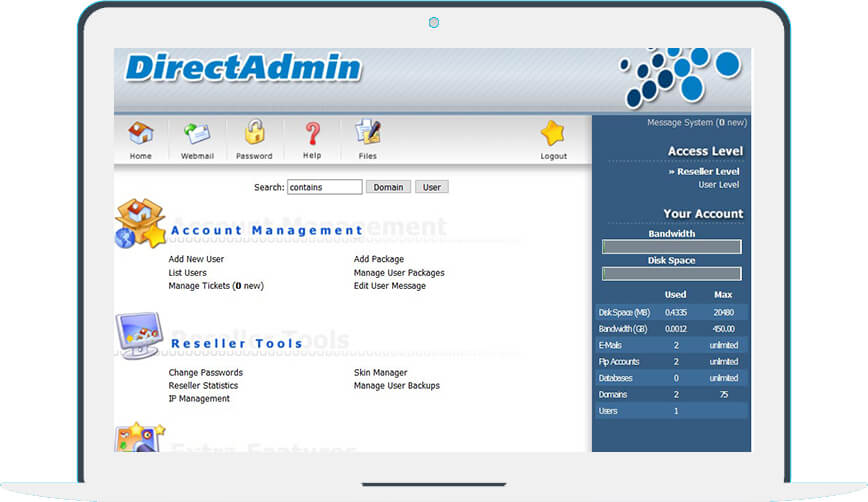
Task: Click the Account Management boxes icon
Action: (139, 223)
